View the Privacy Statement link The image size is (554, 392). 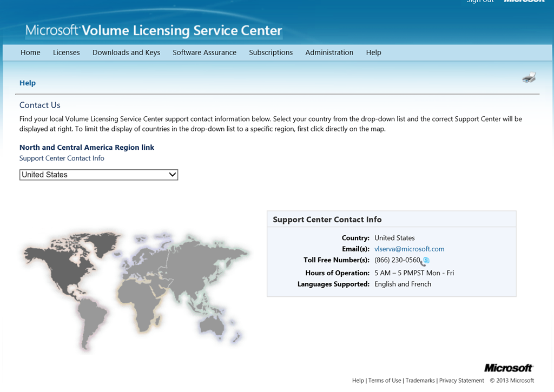[461, 381]
